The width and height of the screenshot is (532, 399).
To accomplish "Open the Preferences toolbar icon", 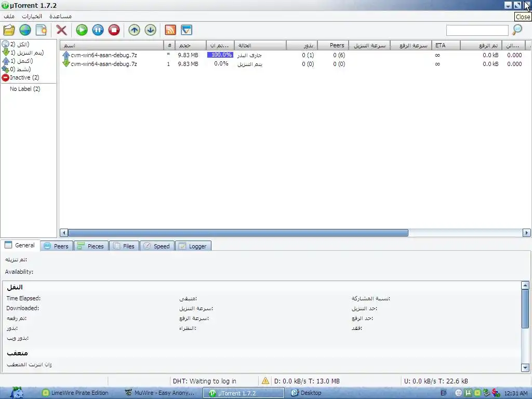I will coord(187,30).
